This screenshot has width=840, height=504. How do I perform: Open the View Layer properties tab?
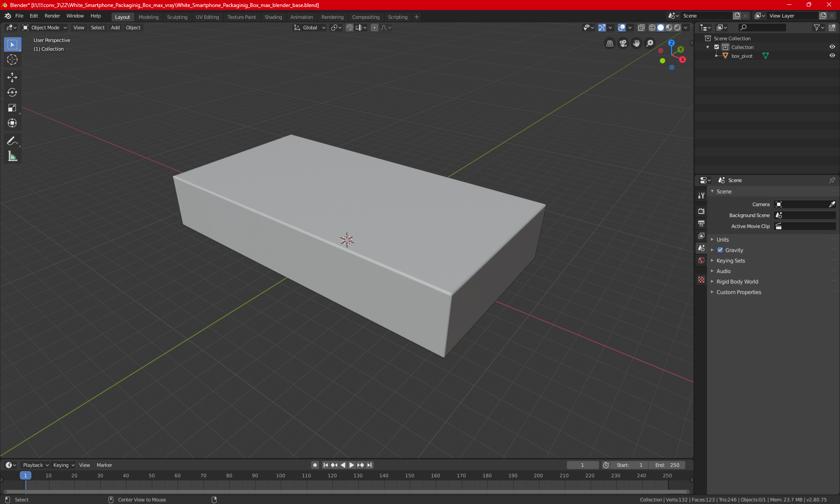coord(701,235)
